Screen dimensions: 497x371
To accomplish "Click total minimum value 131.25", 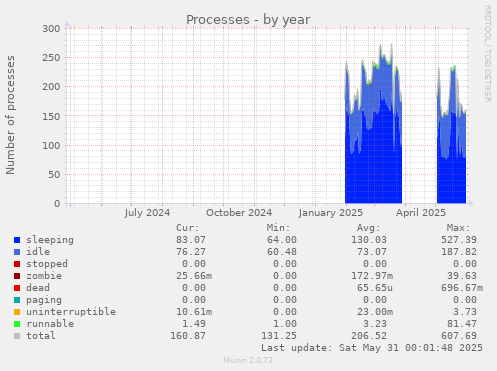I will (279, 336).
